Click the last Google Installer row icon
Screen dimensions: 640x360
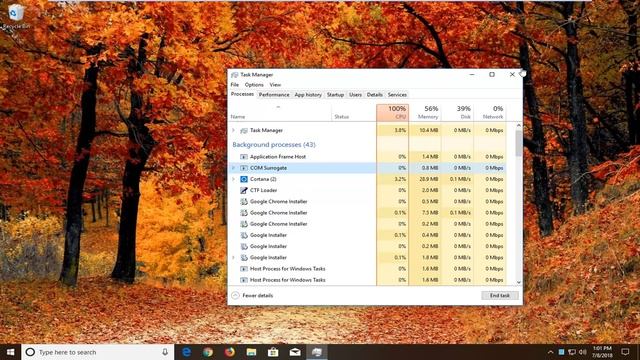tap(244, 258)
